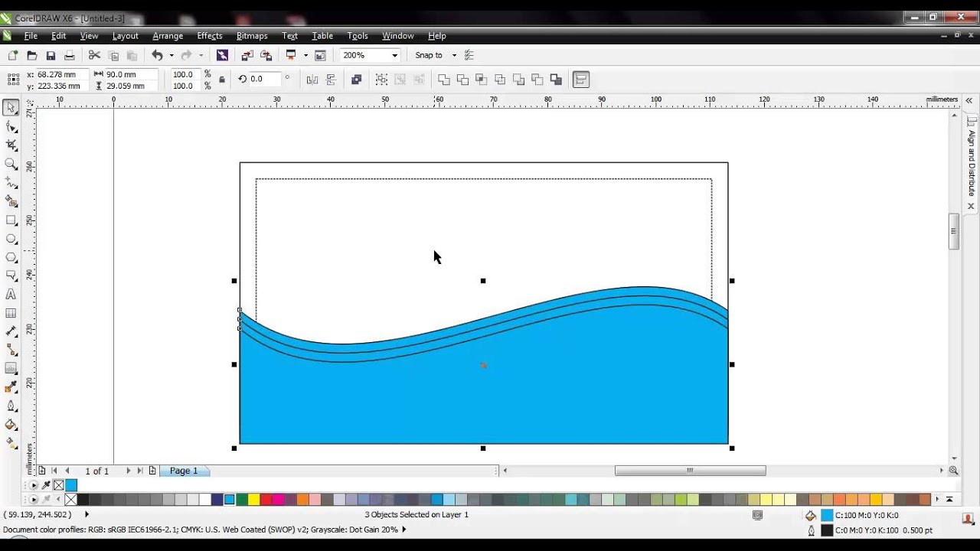980x551 pixels.
Task: Open the Arrange menu
Action: pyautogui.click(x=168, y=36)
